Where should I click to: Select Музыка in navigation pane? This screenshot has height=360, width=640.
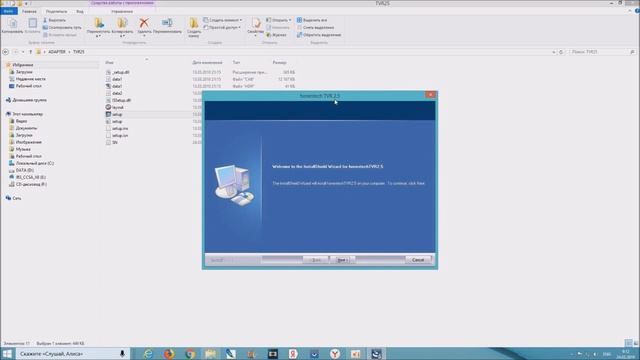pyautogui.click(x=23, y=149)
